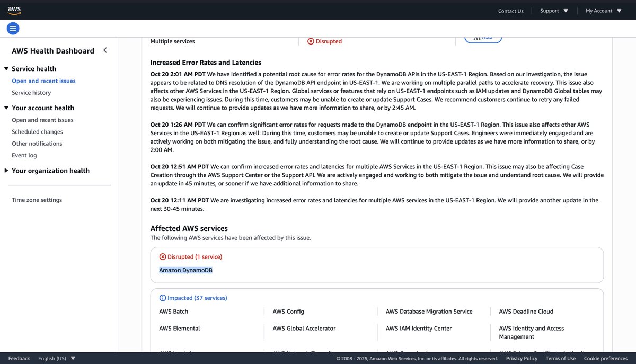Click AWS Identity and Access Management

pos(531,333)
